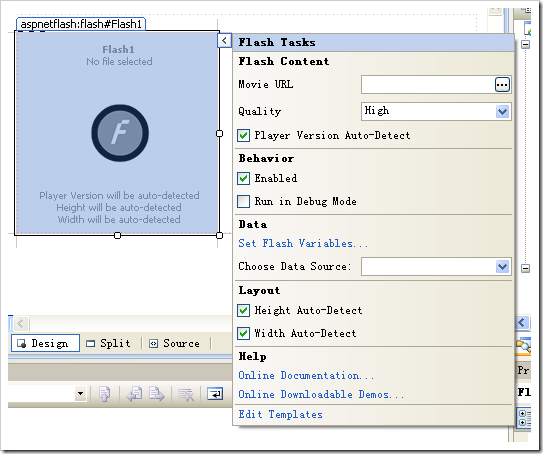Switch to Design view tab
Image resolution: width=543 pixels, height=454 pixels.
(45, 343)
